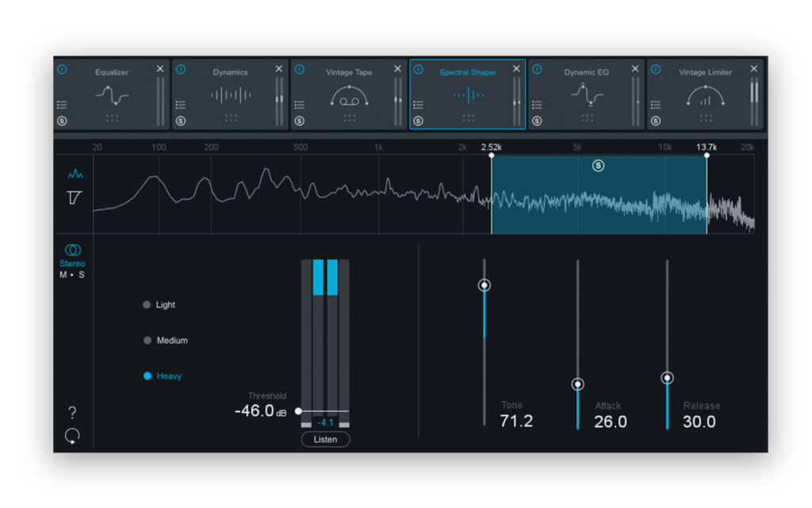
Task: Open the help question mark
Action: [x=72, y=413]
